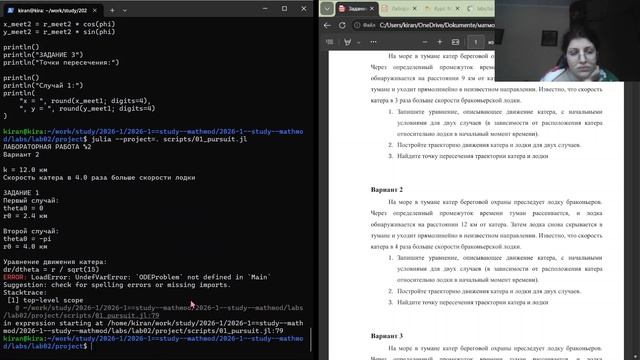Click the address bar file path

click(437, 25)
